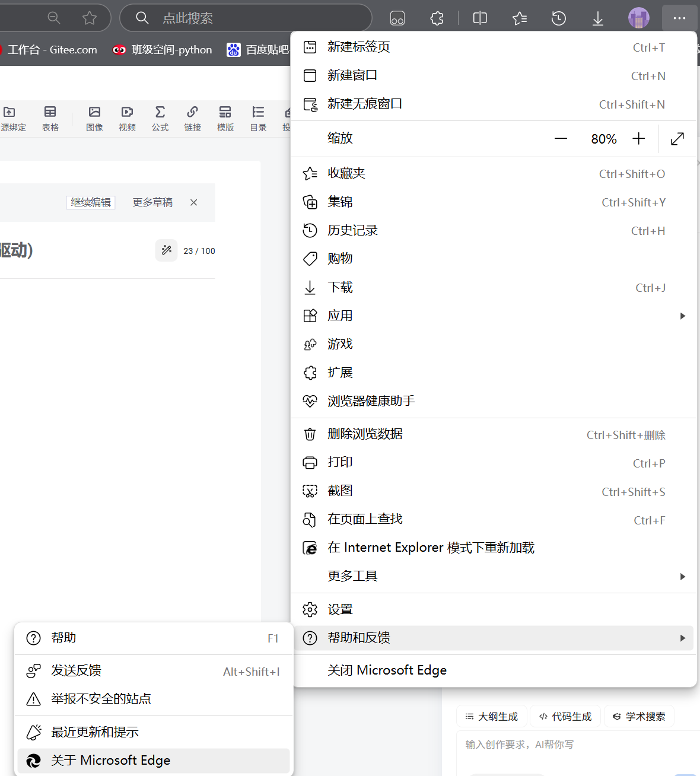Select 举报不安全的站点

[154, 699]
